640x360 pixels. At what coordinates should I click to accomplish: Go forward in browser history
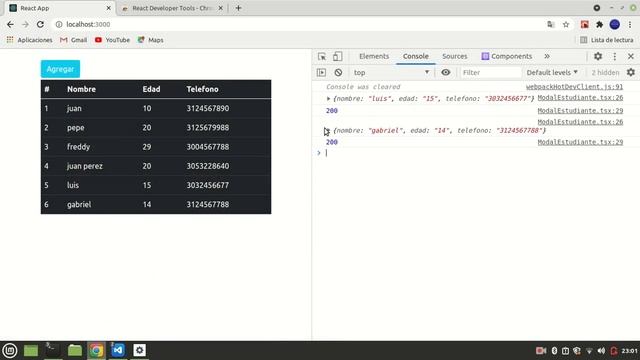point(25,24)
